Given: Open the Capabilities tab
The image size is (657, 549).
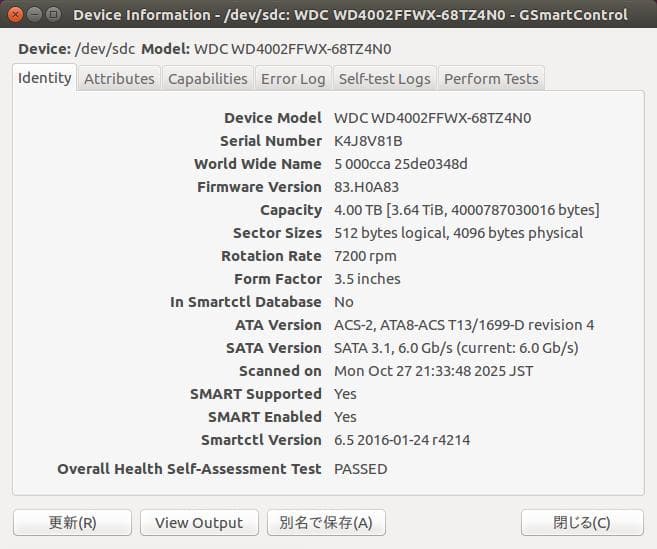Looking at the screenshot, I should 208,79.
